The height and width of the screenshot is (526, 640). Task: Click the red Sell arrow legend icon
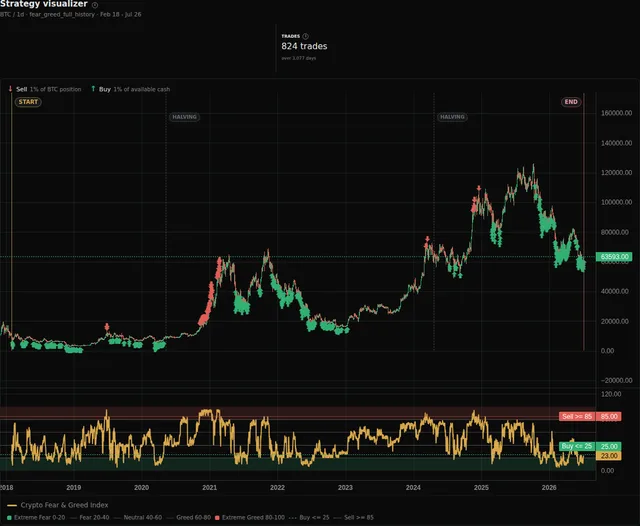click(x=10, y=89)
